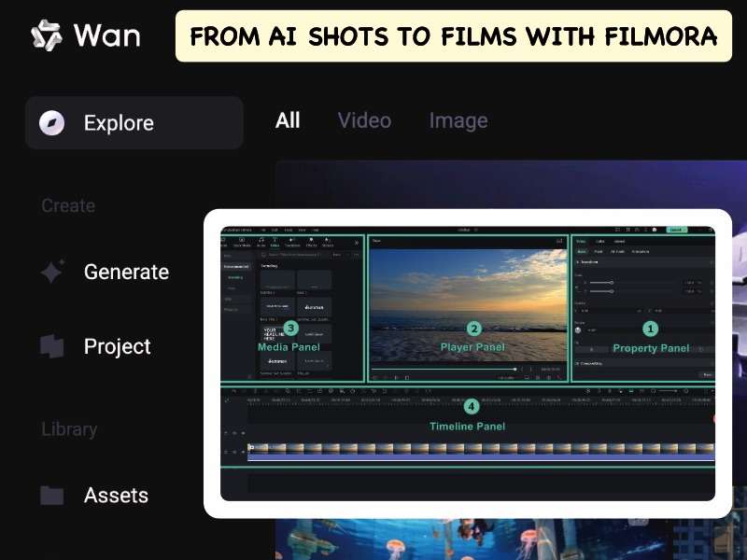
Task: Open Generate in the Wan sidebar
Action: (x=126, y=272)
